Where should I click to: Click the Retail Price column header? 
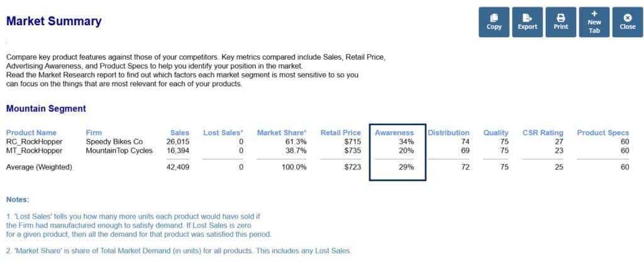[x=340, y=133]
